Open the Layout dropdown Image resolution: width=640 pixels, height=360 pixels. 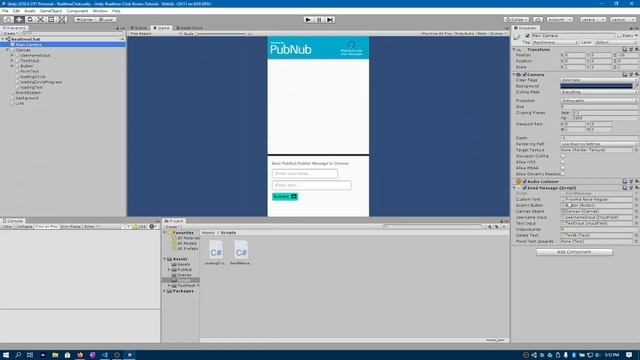click(x=622, y=20)
